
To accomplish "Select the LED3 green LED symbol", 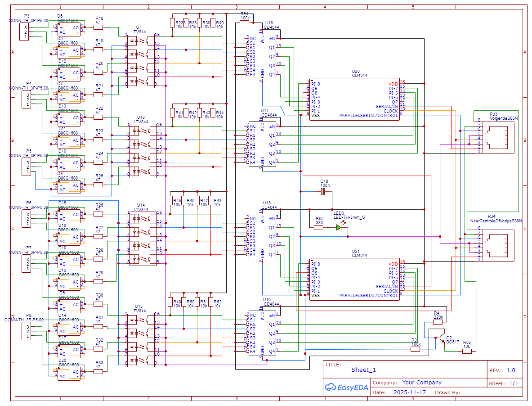I will pyautogui.click(x=339, y=227).
